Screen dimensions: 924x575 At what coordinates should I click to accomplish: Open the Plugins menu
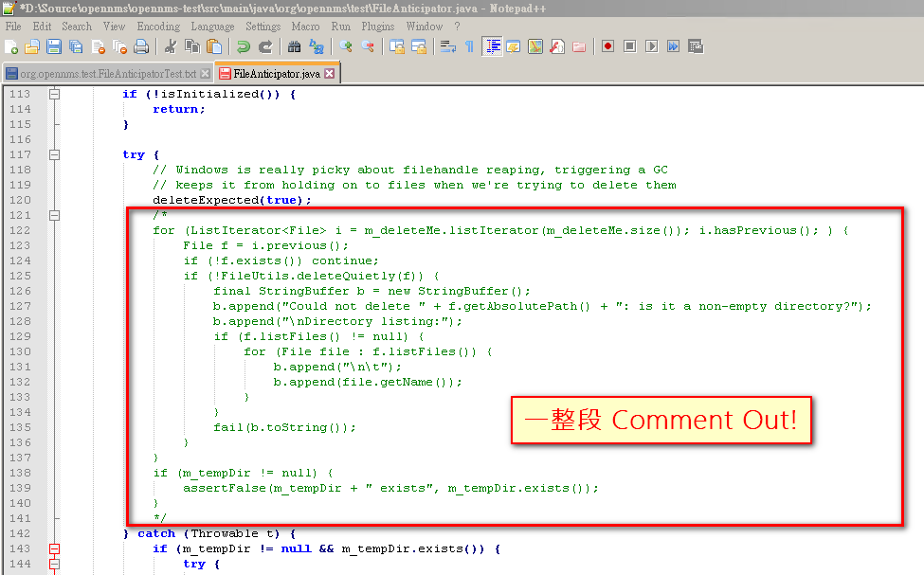click(x=378, y=27)
